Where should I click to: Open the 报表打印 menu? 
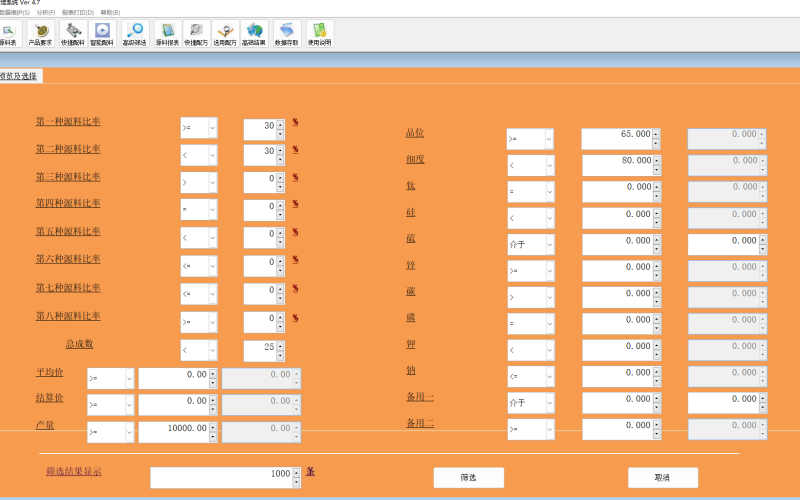pos(77,12)
